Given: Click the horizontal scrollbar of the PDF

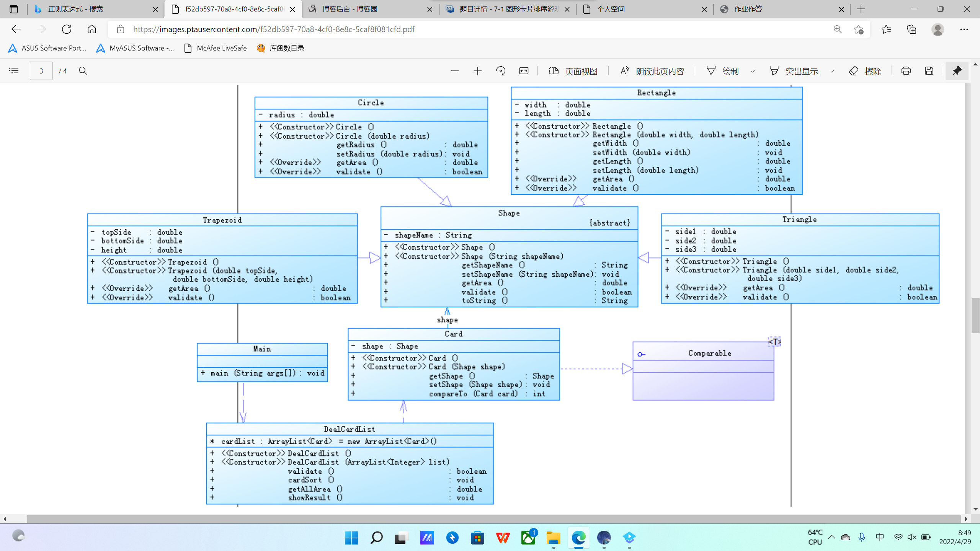Looking at the screenshot, I should point(494,519).
